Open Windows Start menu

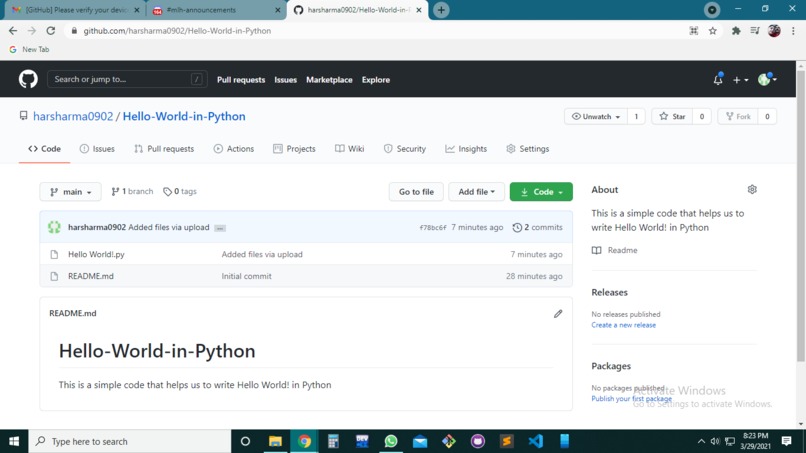[14, 441]
